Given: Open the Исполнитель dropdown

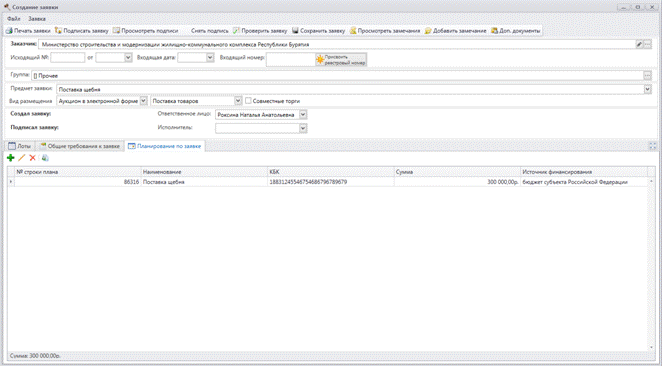Looking at the screenshot, I should coord(303,128).
